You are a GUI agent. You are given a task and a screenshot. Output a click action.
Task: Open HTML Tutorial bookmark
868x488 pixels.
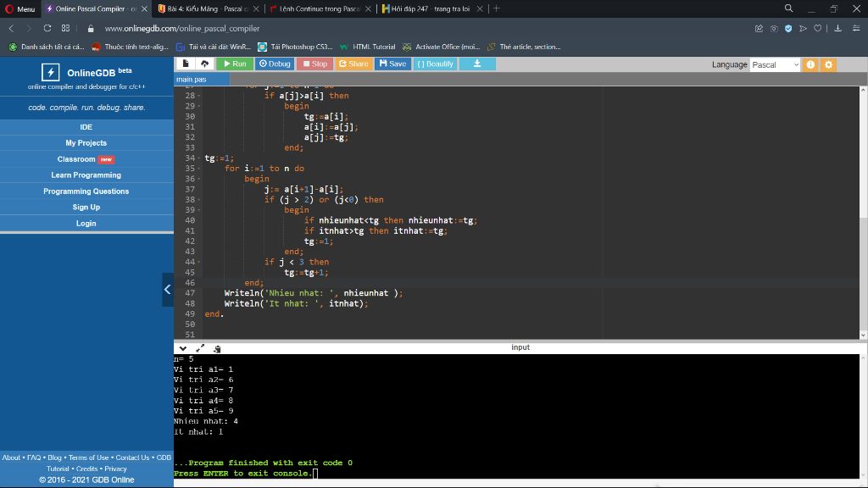coord(368,47)
